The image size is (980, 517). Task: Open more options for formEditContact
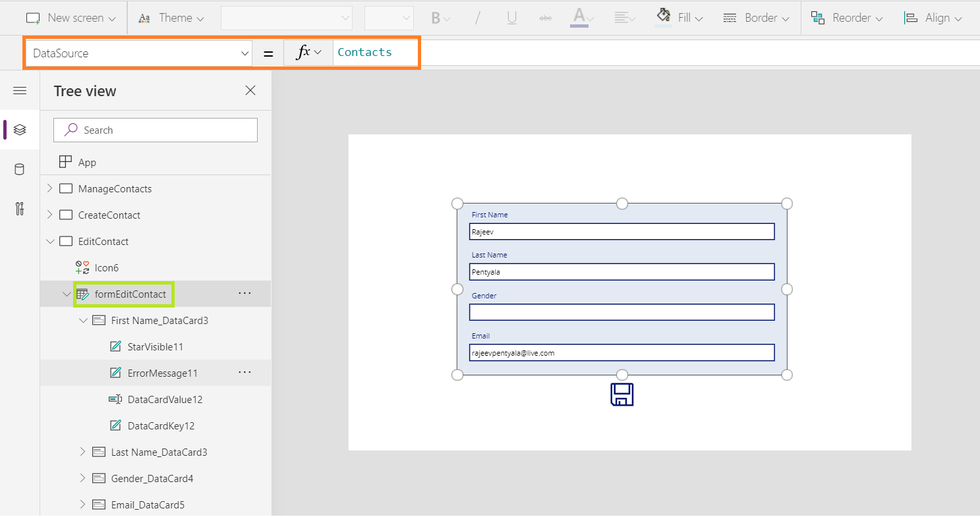click(x=245, y=294)
